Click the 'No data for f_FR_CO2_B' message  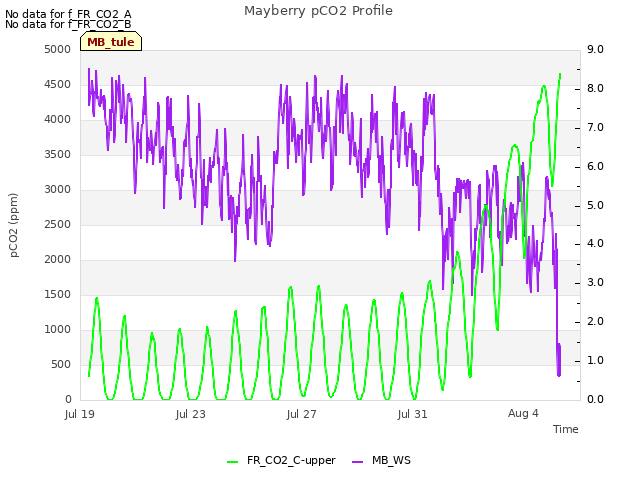point(68,24)
